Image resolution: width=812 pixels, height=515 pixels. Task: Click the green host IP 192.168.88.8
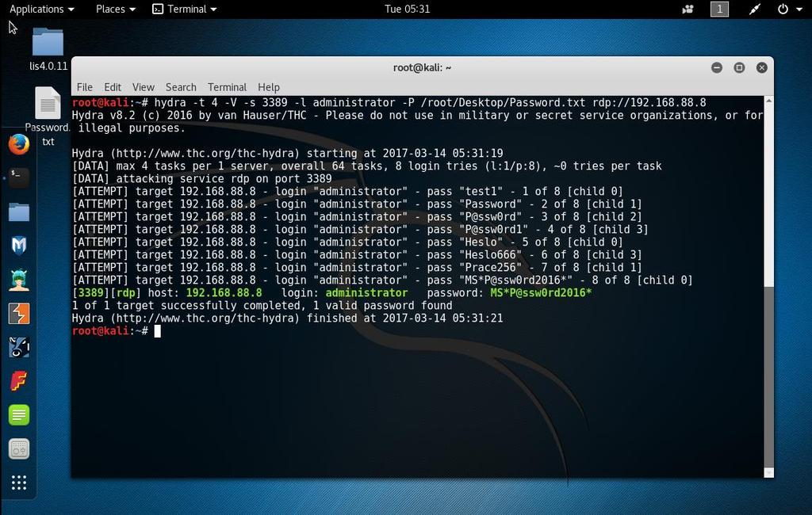224,293
